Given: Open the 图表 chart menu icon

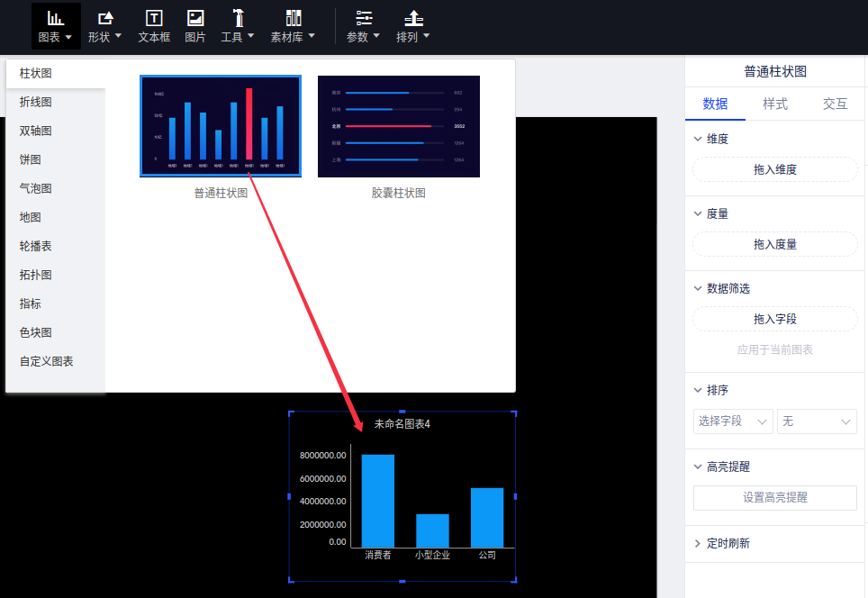Looking at the screenshot, I should (x=55, y=18).
